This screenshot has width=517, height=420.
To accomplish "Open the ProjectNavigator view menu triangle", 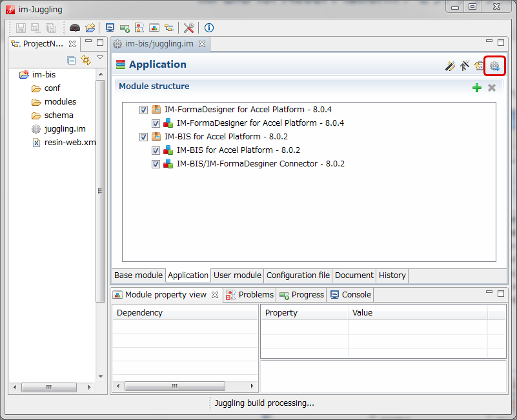I will coord(100,57).
